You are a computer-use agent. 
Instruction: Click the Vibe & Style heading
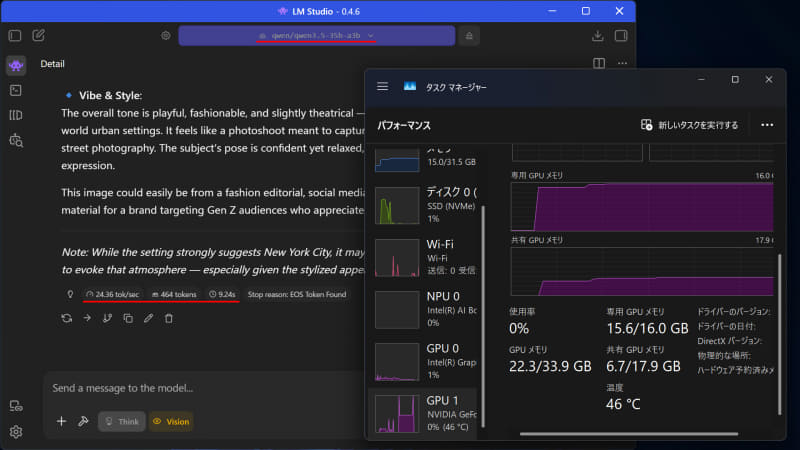(x=111, y=95)
